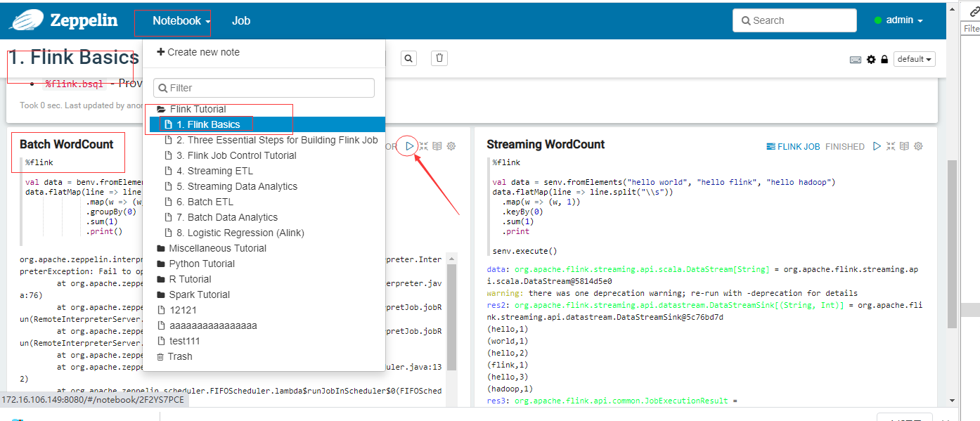Toggle output of Streaming WordCount paragraph

pyautogui.click(x=905, y=146)
